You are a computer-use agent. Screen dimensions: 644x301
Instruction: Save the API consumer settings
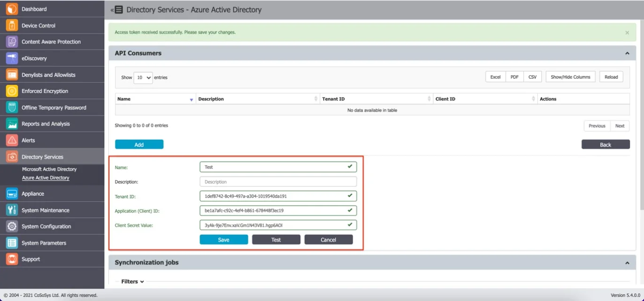223,240
